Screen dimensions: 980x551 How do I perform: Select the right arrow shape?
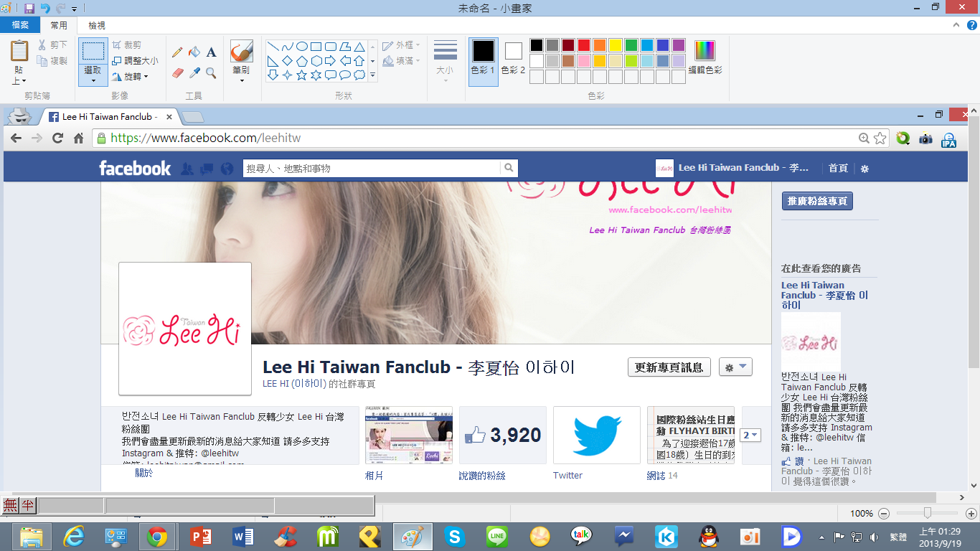click(330, 60)
